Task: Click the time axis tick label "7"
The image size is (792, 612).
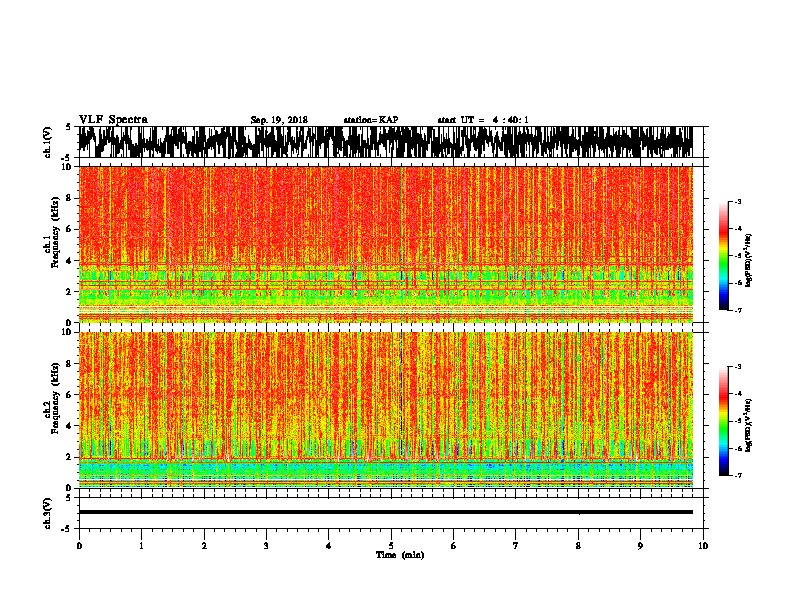Action: pyautogui.click(x=516, y=546)
